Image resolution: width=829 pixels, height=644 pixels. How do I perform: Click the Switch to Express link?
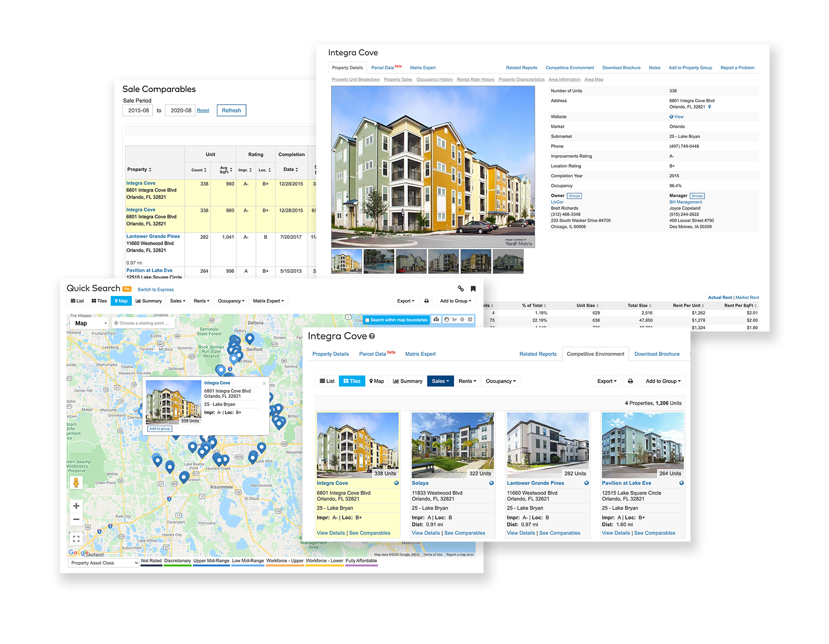pyautogui.click(x=156, y=290)
